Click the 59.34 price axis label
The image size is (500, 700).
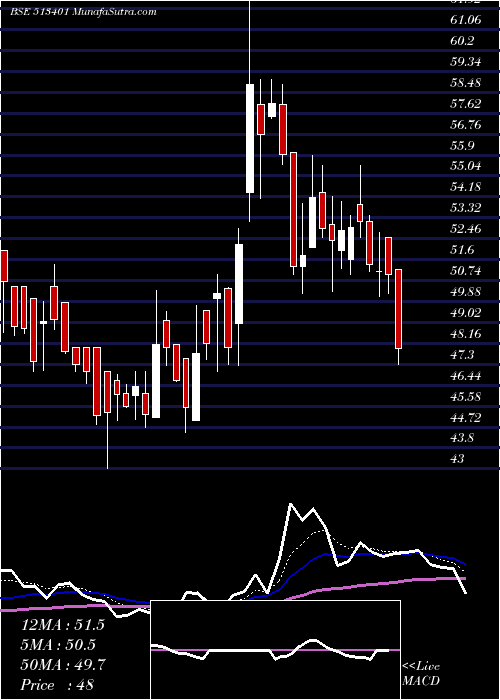coord(466,62)
